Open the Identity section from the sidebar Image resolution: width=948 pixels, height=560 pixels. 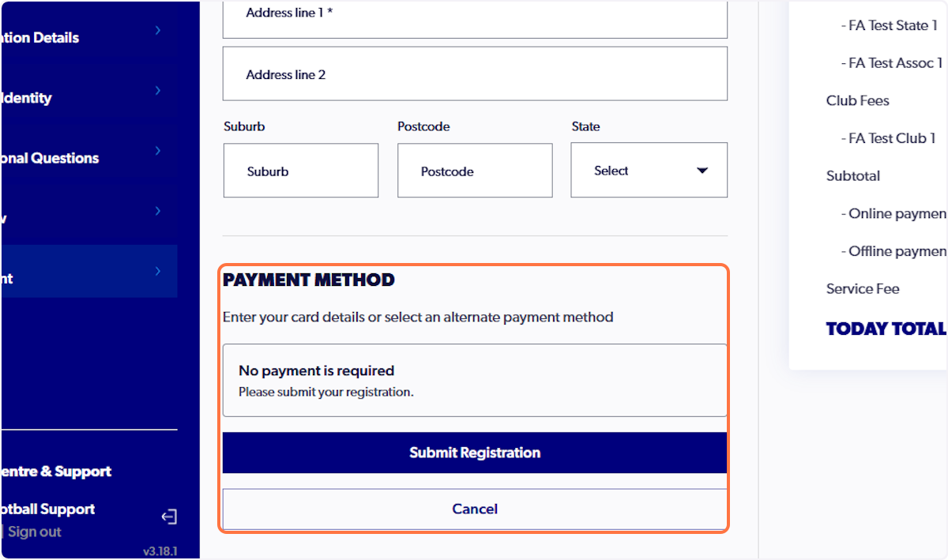click(79, 97)
